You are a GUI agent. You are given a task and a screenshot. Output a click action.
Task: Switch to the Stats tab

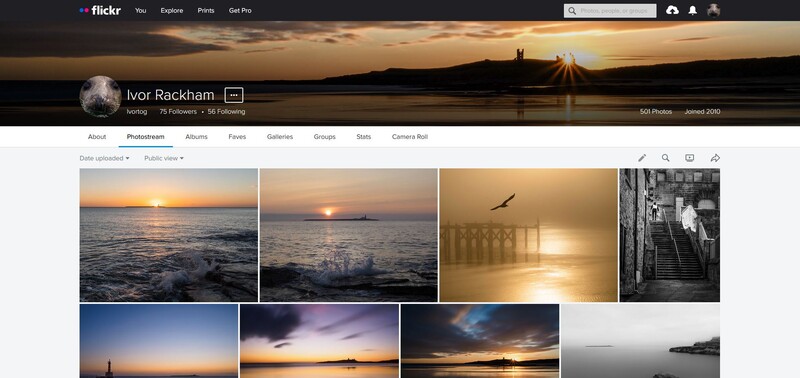364,137
